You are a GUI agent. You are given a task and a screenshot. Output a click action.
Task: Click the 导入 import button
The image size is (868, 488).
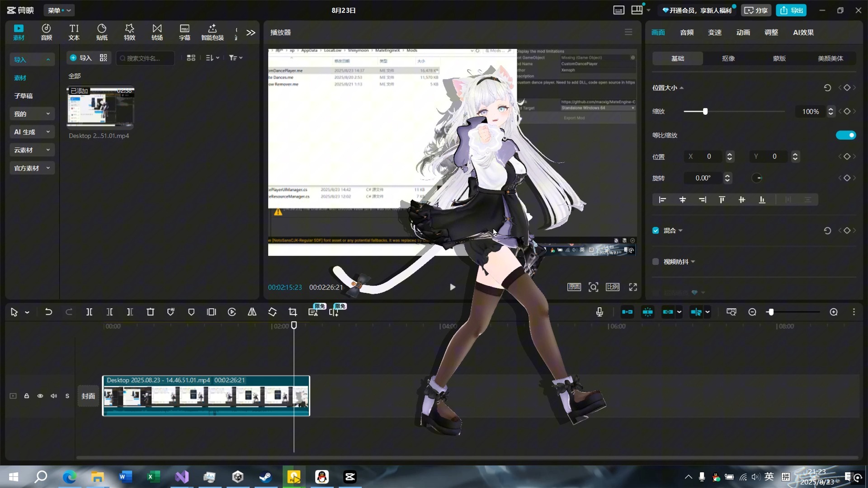pyautogui.click(x=81, y=58)
